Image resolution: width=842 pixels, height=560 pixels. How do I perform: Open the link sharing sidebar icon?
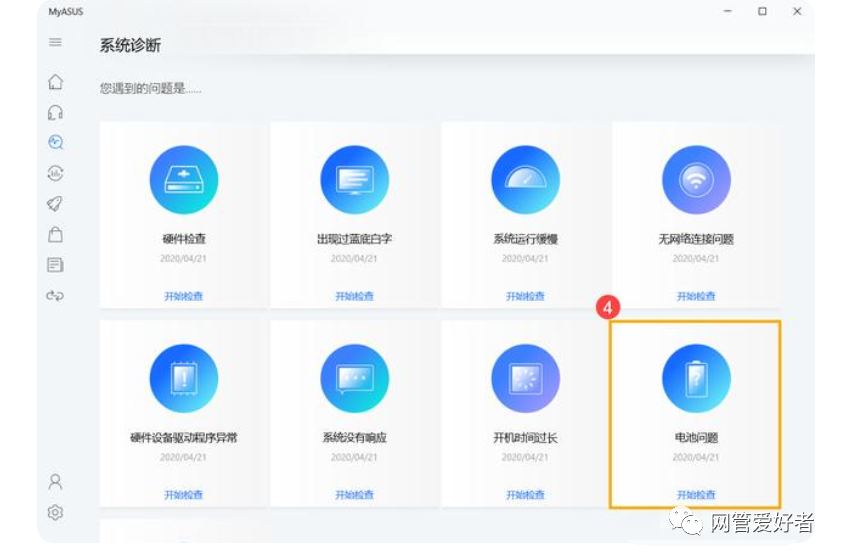(55, 295)
